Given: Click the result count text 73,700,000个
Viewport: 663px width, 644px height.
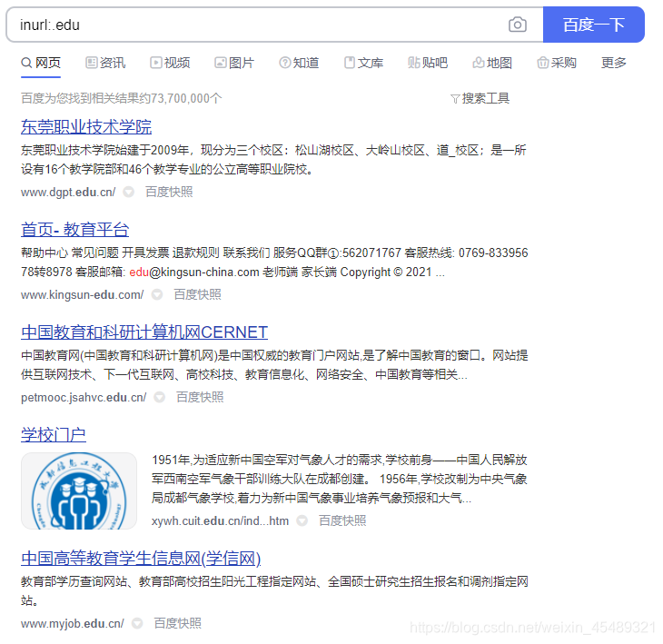Looking at the screenshot, I should [x=186, y=98].
